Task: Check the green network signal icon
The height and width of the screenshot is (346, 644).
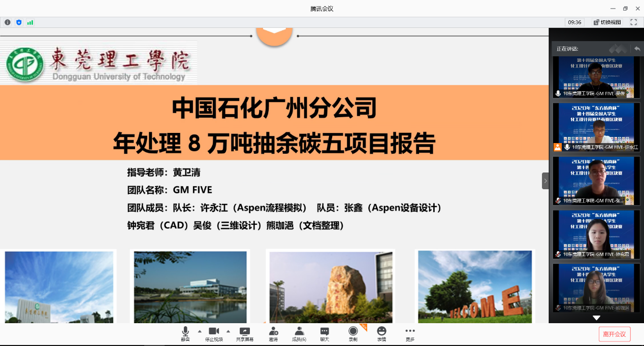Action: (30, 22)
